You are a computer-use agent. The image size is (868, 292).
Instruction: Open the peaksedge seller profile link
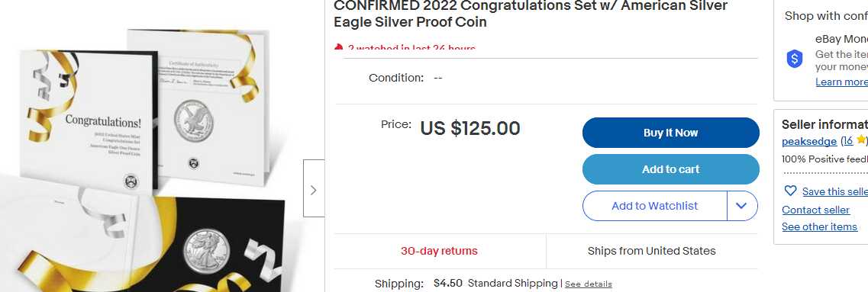point(808,141)
